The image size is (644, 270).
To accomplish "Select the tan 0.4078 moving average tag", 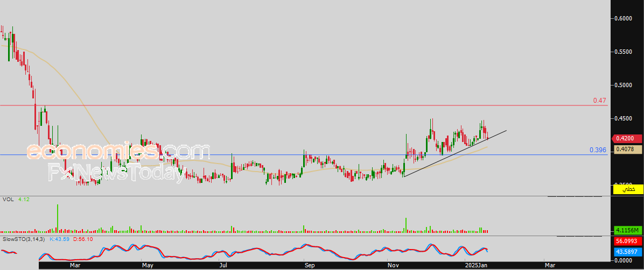I will coord(628,150).
